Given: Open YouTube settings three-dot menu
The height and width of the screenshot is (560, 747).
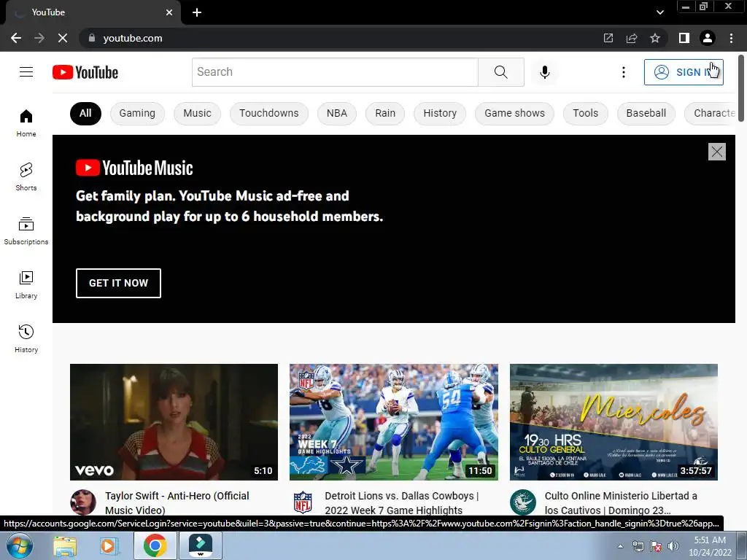Looking at the screenshot, I should tap(623, 72).
